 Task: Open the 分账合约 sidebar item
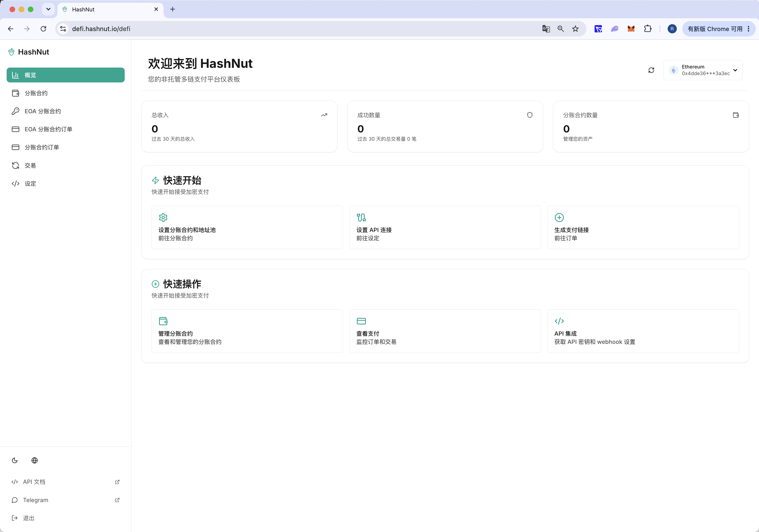66,93
